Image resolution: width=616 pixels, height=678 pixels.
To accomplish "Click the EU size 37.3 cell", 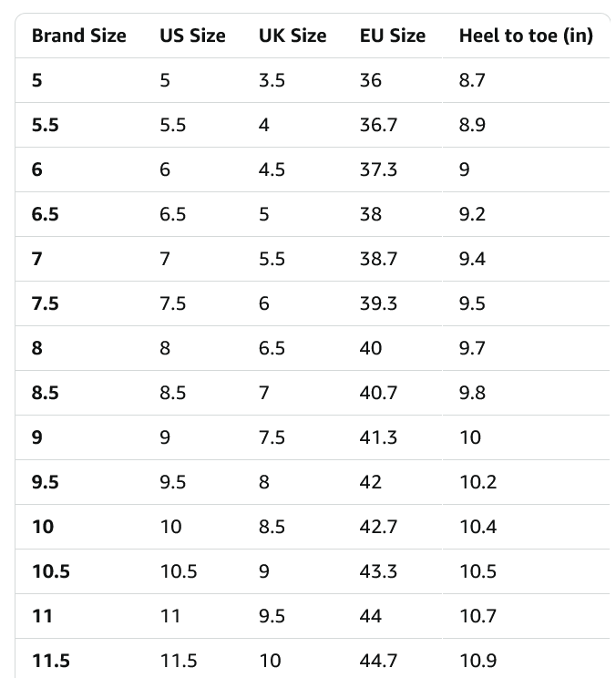I will [378, 169].
